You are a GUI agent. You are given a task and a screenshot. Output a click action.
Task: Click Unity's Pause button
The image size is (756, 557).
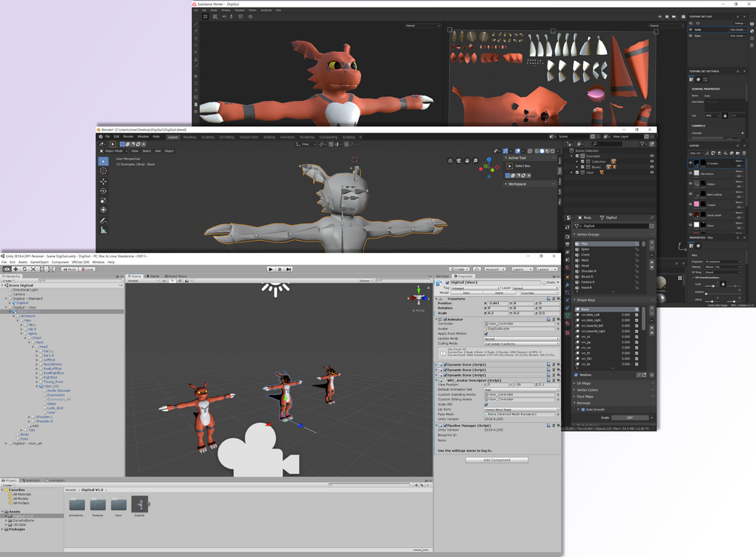280,269
